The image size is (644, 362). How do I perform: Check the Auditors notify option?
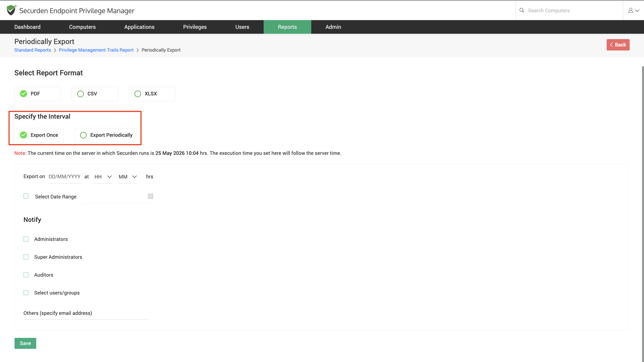26,275
